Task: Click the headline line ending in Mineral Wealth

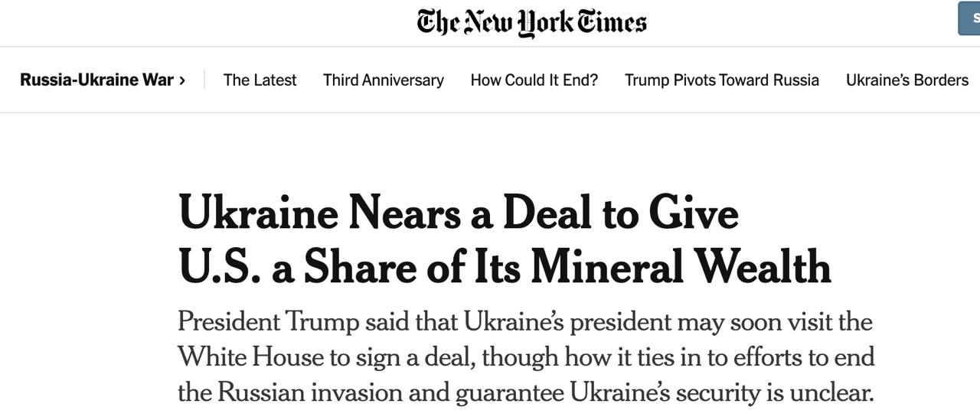Action: click(x=505, y=266)
